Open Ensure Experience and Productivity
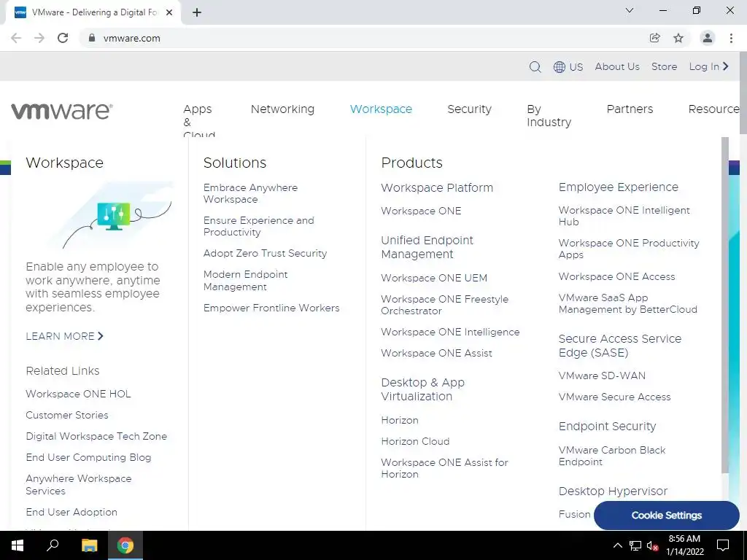This screenshot has width=747, height=560. click(x=259, y=226)
